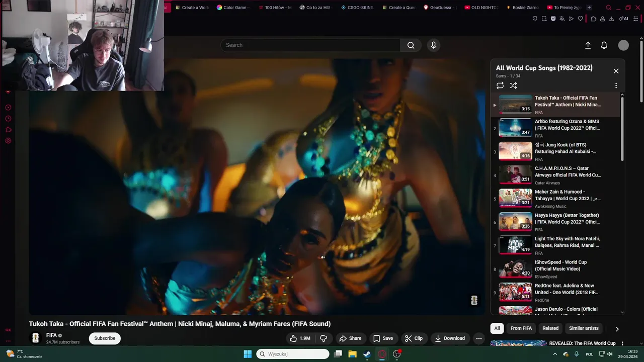This screenshot has height=362, width=644.
Task: Create a Clip of the video
Action: pos(414,338)
